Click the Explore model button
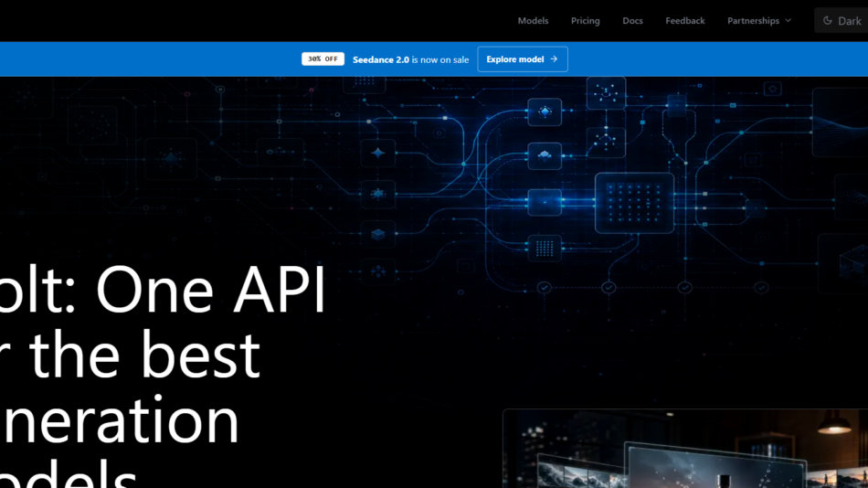This screenshot has width=868, height=488. (523, 59)
